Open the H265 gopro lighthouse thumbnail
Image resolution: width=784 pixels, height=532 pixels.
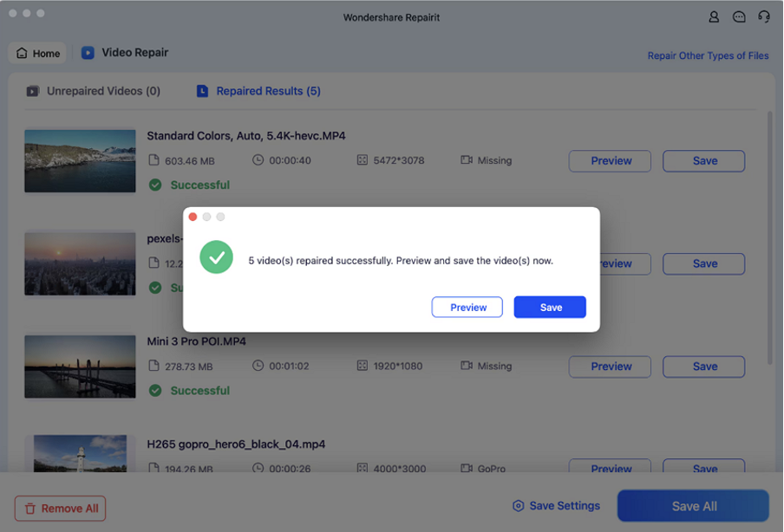[80, 453]
